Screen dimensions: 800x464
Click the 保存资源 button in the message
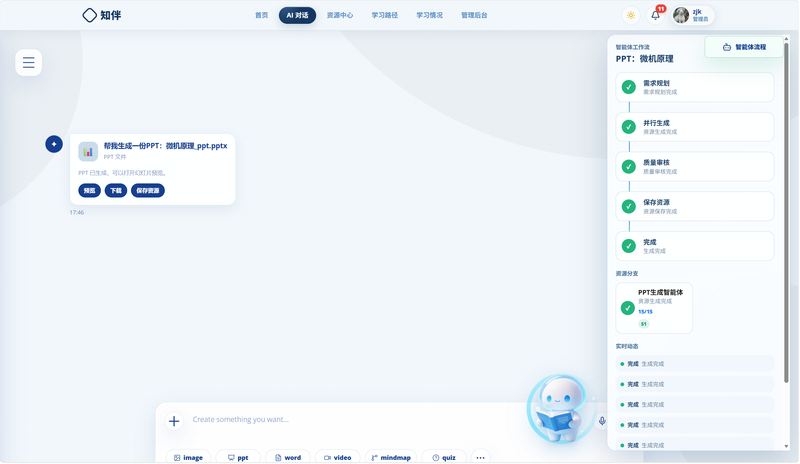coord(148,190)
